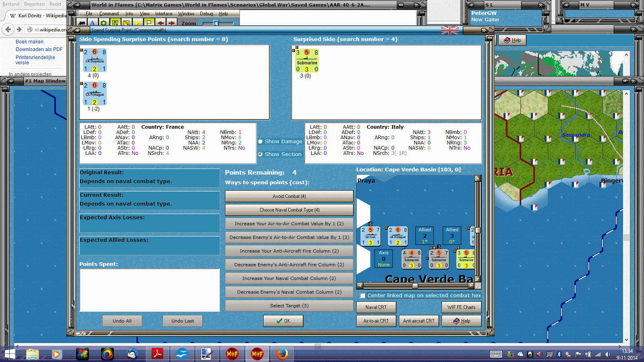Open the Air-to-air CRT chart
This screenshot has width=644, height=362.
pyautogui.click(x=376, y=321)
